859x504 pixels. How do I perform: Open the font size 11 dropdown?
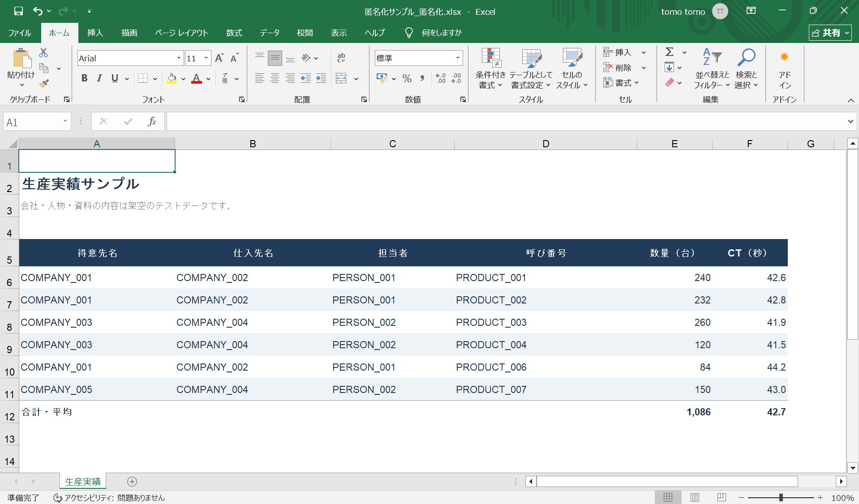click(x=206, y=58)
